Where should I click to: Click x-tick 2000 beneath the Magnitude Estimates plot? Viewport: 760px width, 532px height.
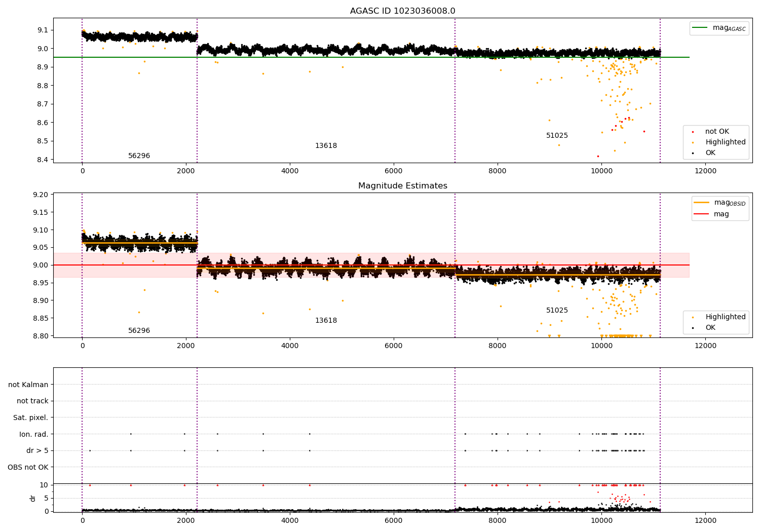[186, 346]
